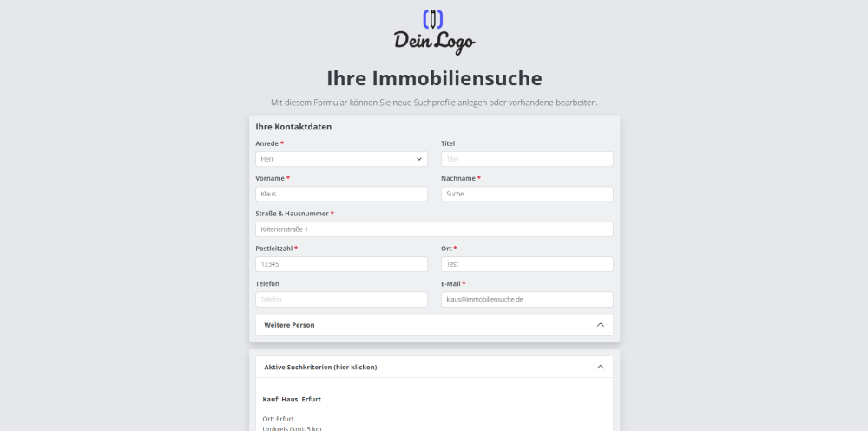Click the E-Mail address field
The width and height of the screenshot is (868, 431).
(526, 299)
